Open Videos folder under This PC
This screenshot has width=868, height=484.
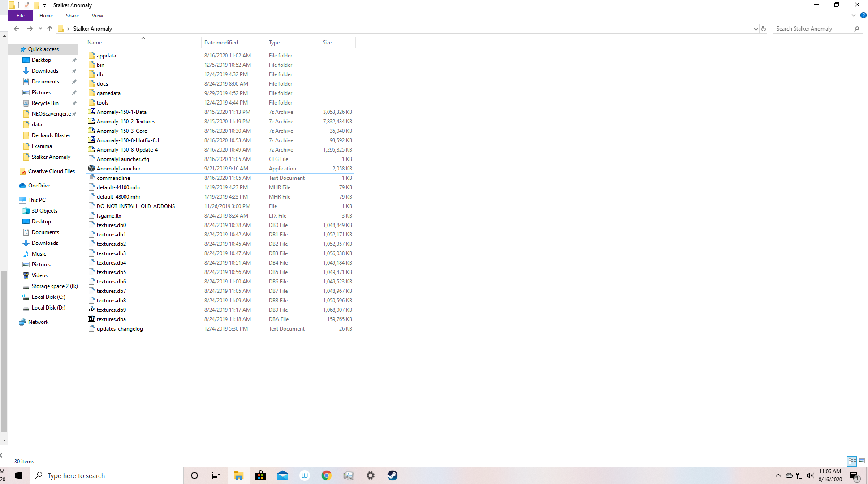pyautogui.click(x=39, y=275)
